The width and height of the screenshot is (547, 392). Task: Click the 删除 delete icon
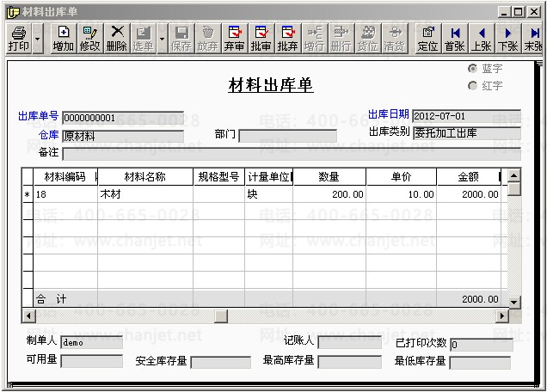click(x=117, y=39)
